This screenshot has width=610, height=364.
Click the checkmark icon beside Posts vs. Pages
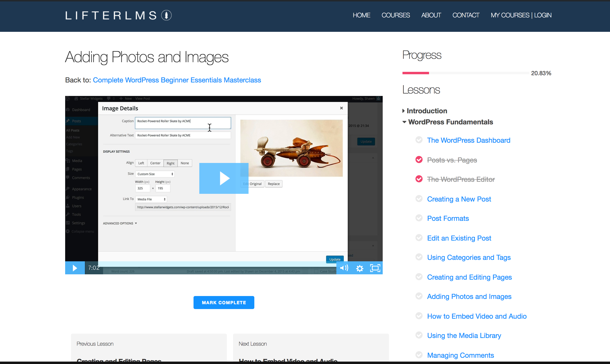tap(419, 160)
